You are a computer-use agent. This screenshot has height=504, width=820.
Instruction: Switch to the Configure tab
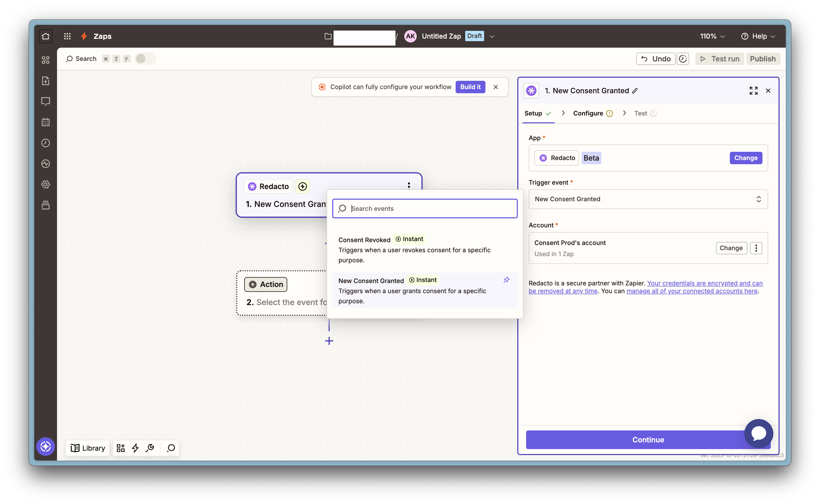coord(588,113)
